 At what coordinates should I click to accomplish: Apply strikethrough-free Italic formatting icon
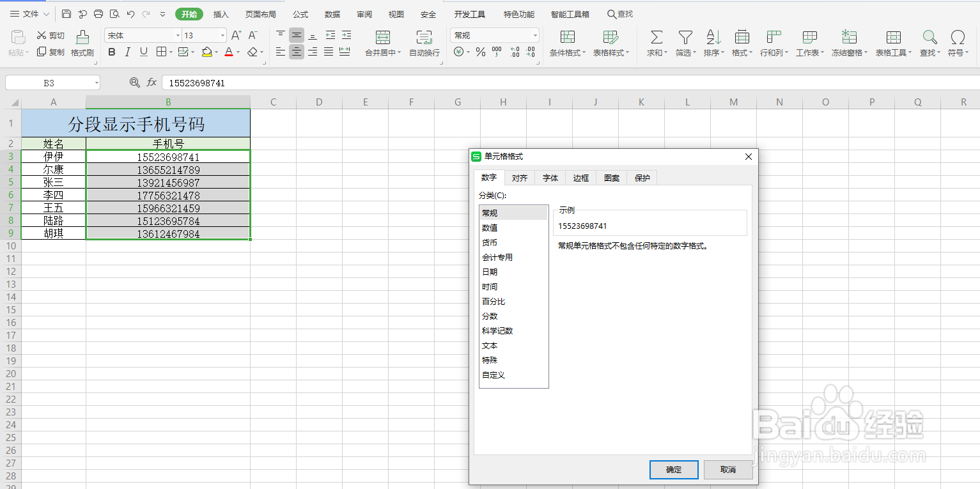pos(128,52)
